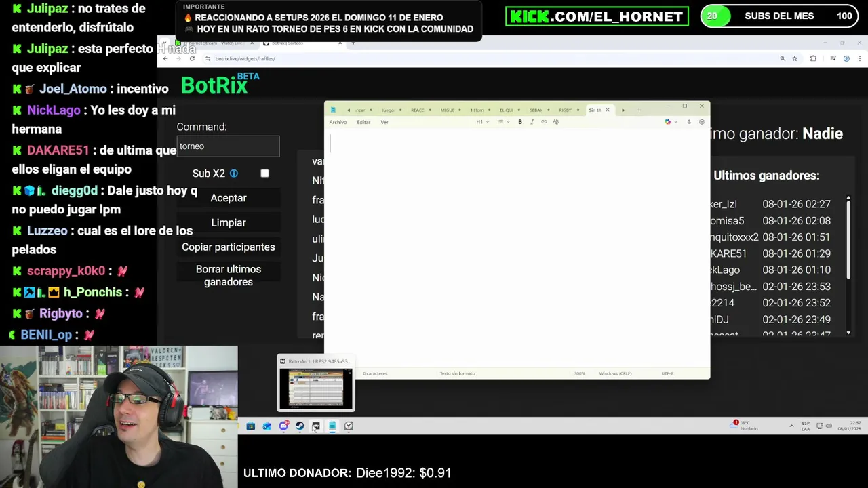
Task: Click 'Windows (CRLF)' in Notepad status bar
Action: (x=616, y=373)
